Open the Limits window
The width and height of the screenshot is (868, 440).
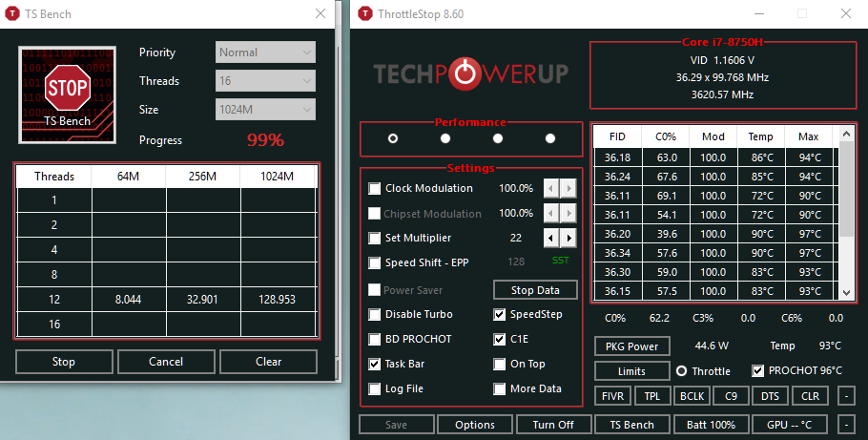point(631,371)
